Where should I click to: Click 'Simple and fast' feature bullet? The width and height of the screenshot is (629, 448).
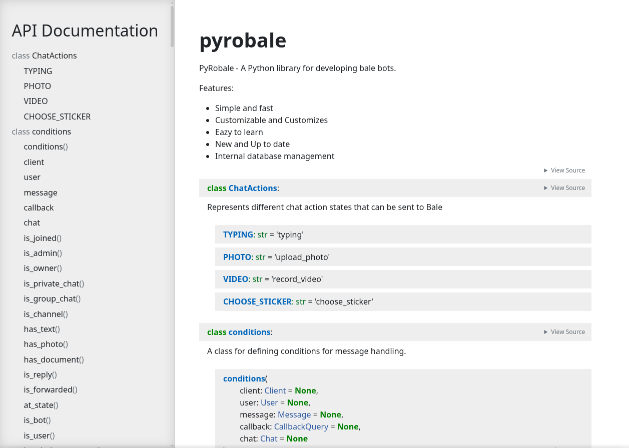244,108
